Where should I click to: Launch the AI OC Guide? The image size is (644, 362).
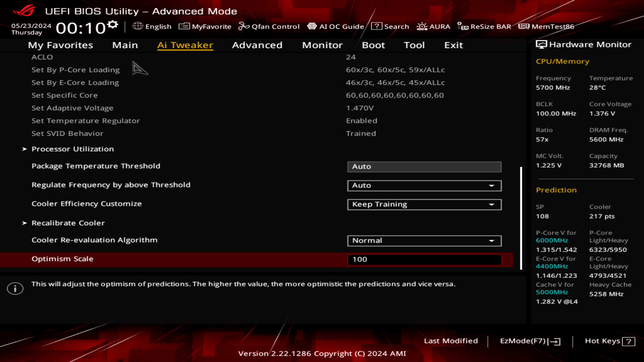click(335, 26)
